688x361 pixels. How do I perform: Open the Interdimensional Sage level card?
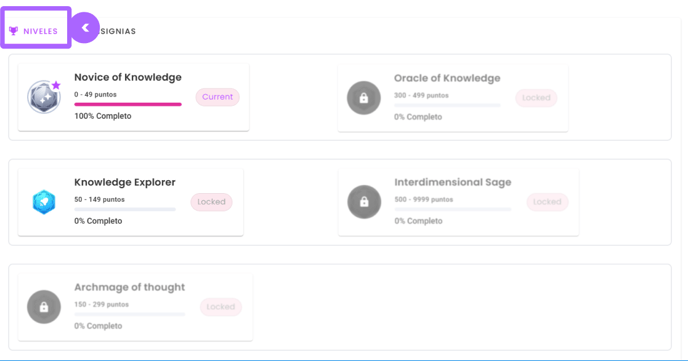pos(459,202)
